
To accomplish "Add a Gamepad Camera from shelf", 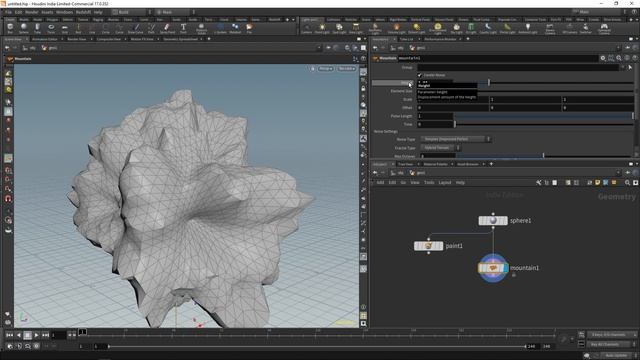I will (604, 29).
